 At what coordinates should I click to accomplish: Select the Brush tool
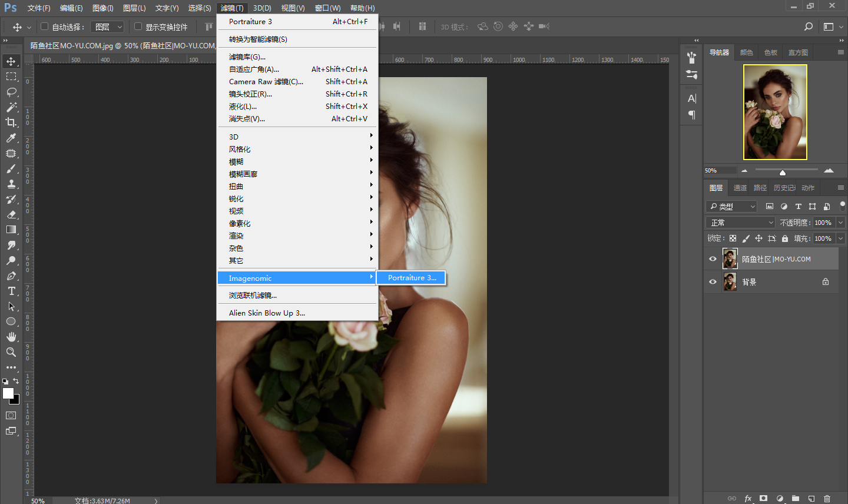point(11,168)
